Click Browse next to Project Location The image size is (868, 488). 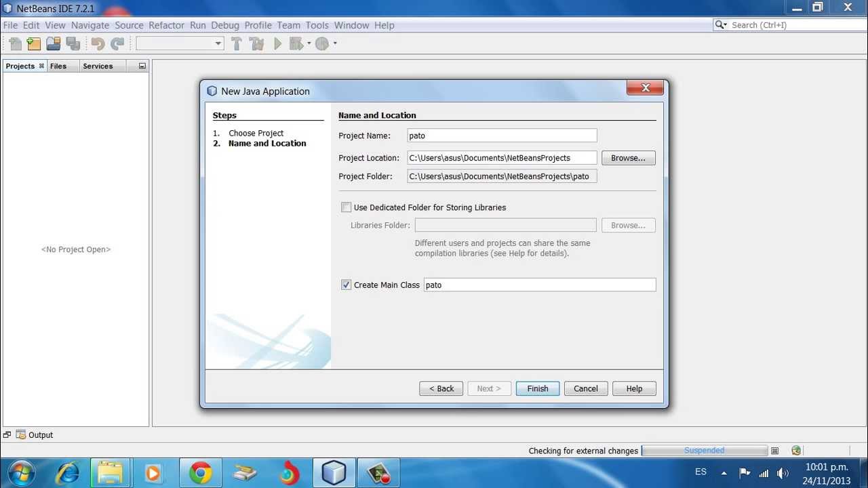(629, 158)
